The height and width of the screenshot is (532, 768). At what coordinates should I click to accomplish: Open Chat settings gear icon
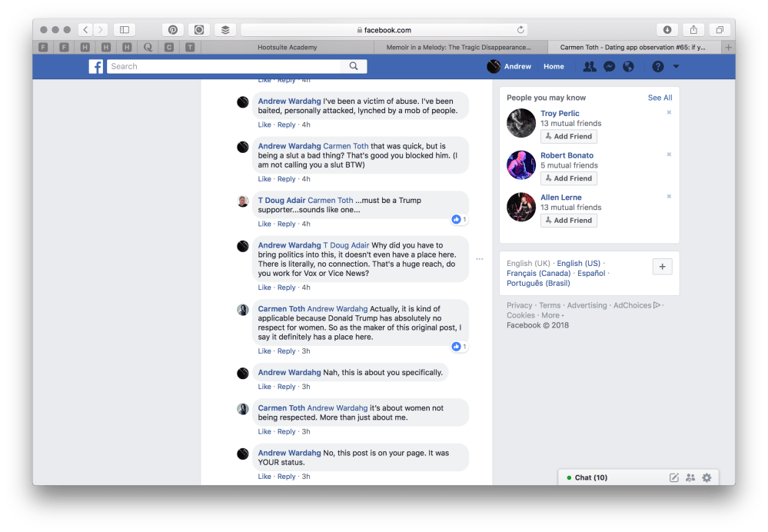click(706, 477)
